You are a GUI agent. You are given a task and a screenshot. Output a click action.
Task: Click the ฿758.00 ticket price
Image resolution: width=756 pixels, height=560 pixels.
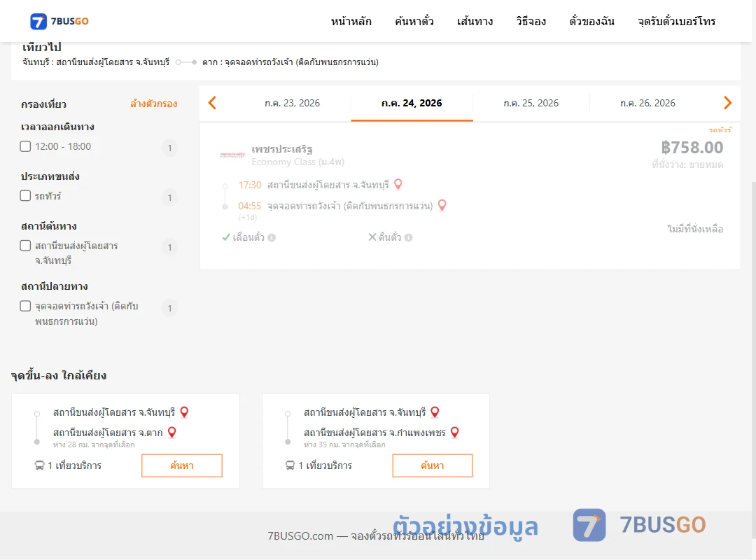point(692,147)
